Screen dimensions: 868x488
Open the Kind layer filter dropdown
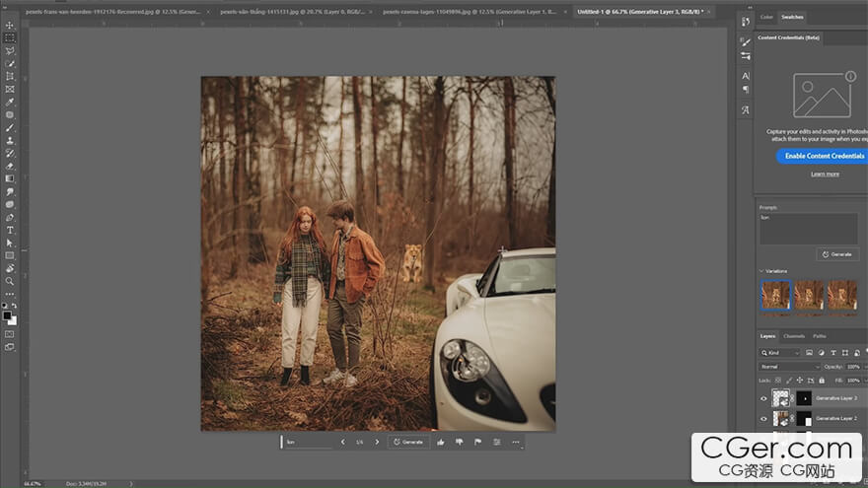(x=779, y=352)
